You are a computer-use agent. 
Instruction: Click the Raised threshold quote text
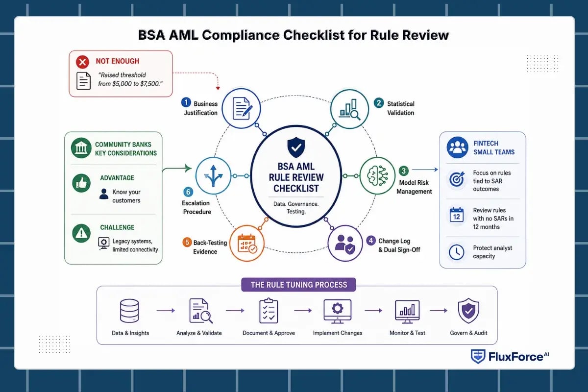[x=130, y=79]
